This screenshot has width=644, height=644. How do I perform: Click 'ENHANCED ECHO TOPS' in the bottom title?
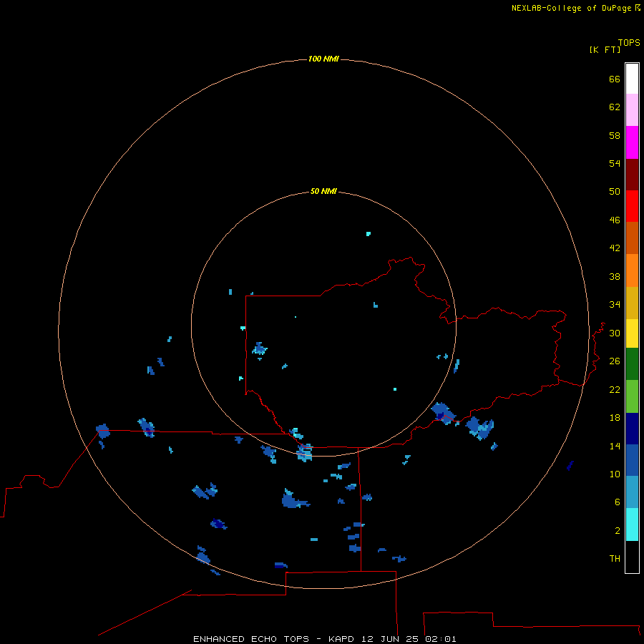tap(251, 639)
